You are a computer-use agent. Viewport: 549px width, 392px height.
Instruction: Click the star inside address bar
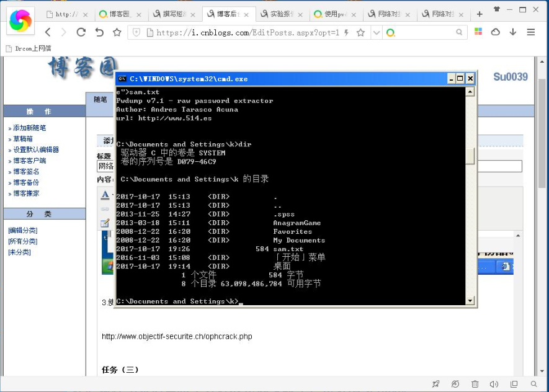point(360,32)
